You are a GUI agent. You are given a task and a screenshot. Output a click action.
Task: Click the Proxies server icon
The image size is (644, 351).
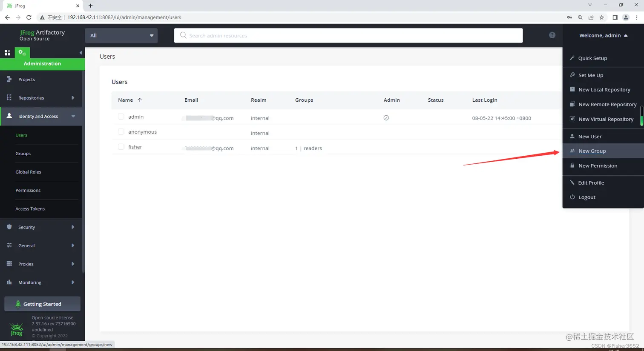point(9,264)
